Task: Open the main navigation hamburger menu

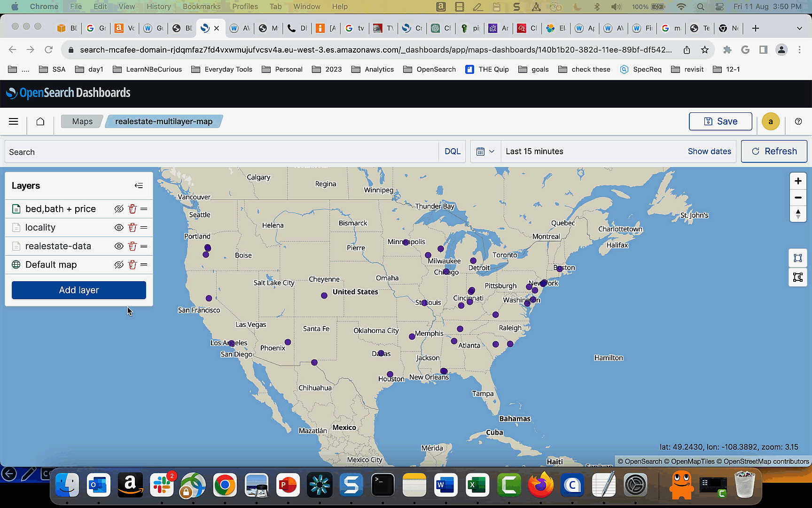Action: pos(14,121)
